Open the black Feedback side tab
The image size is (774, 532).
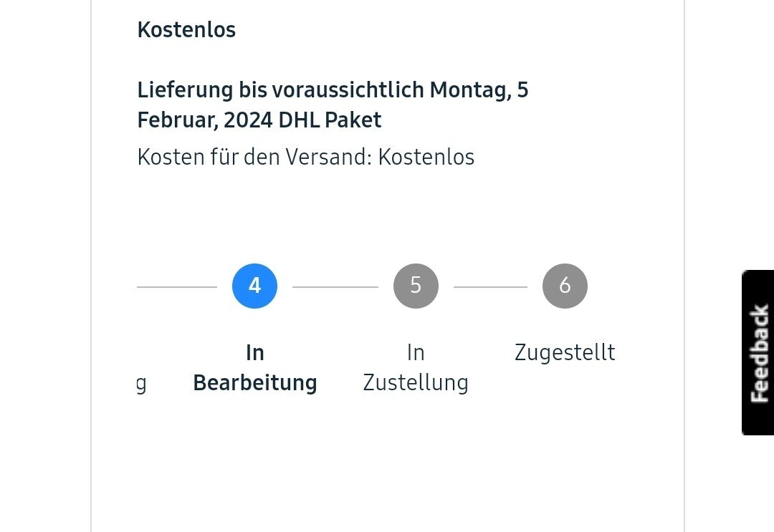pos(758,352)
